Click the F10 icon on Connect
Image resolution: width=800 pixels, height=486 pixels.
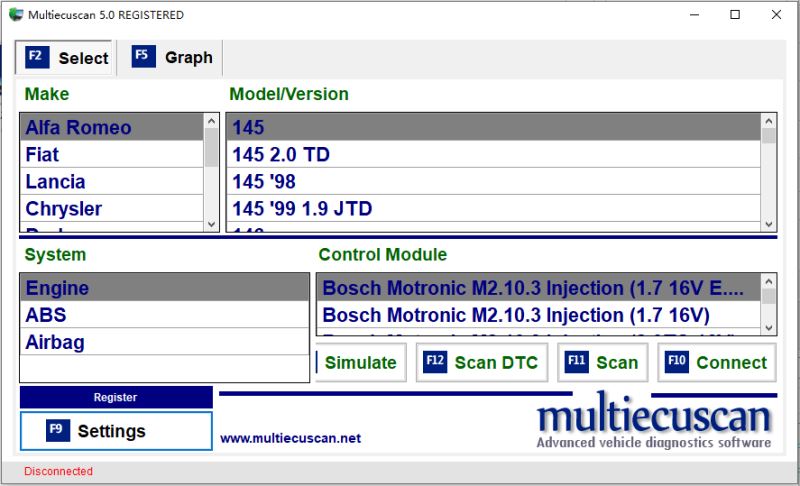677,362
